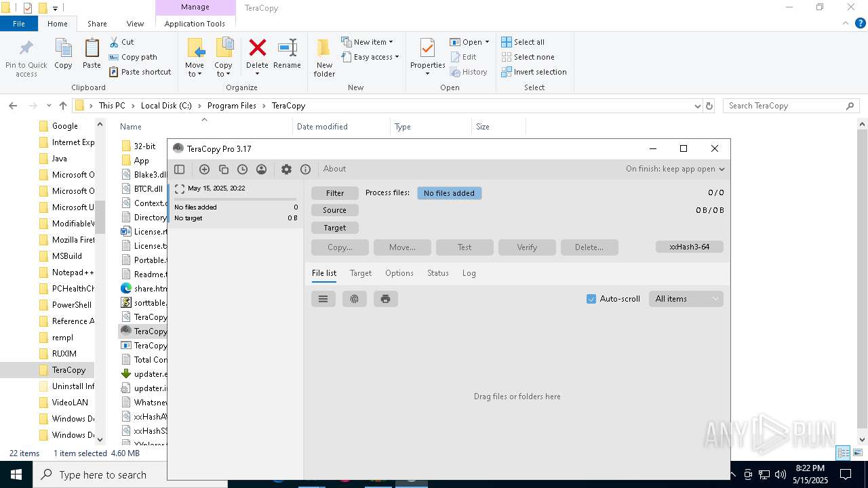
Task: Select the VideoLAN folder in navigation tree
Action: 70,403
